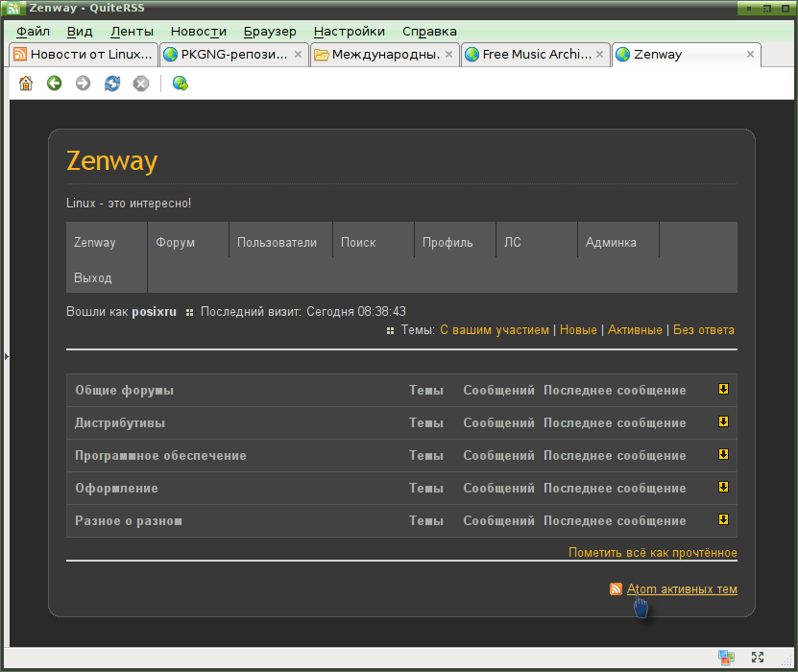
Task: Collapse the Дистрибутивы category
Action: click(x=723, y=421)
